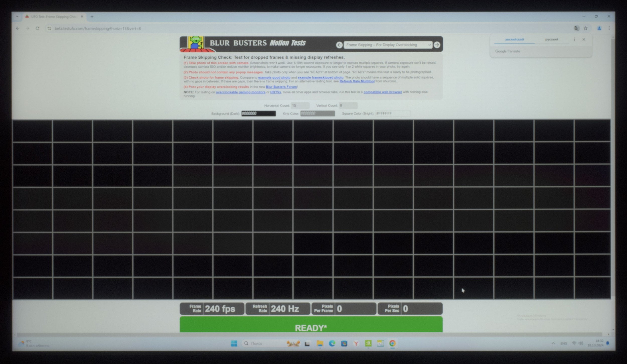
Task: Open Task View from the taskbar
Action: tap(307, 344)
